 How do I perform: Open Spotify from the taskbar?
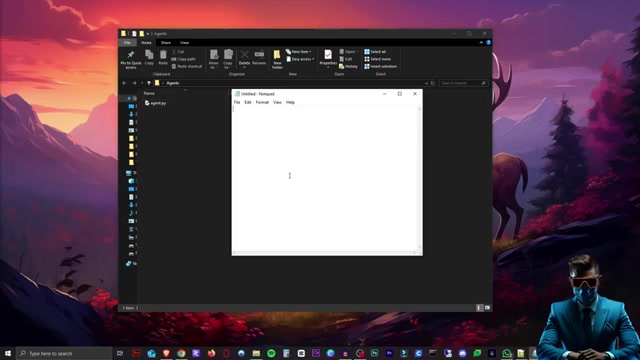pos(271,353)
